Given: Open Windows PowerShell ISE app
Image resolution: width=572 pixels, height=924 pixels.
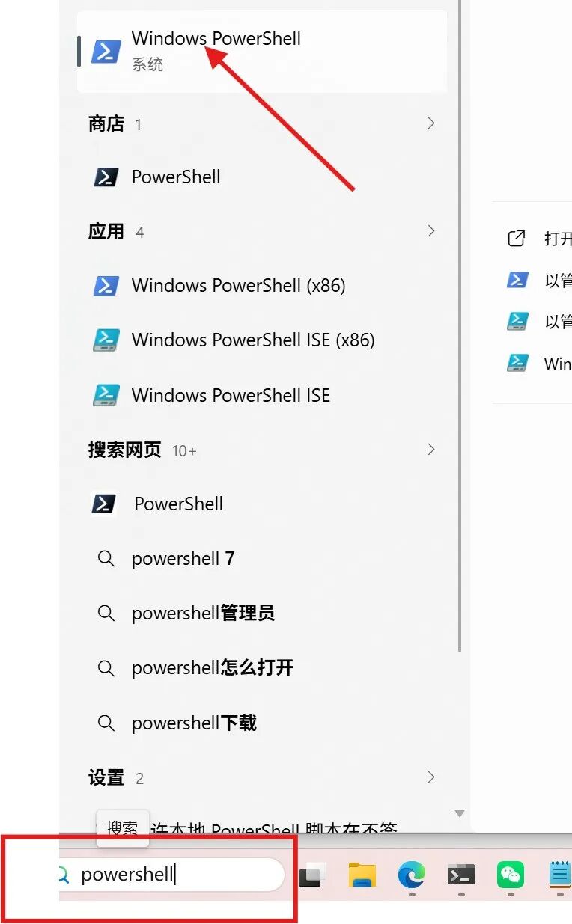Looking at the screenshot, I should [262, 395].
